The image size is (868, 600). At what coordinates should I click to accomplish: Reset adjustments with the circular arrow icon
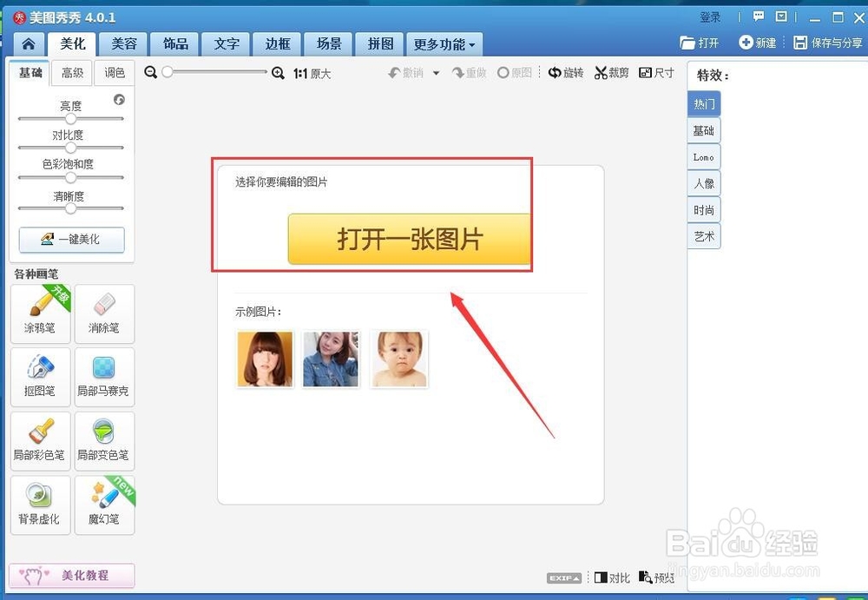(119, 100)
